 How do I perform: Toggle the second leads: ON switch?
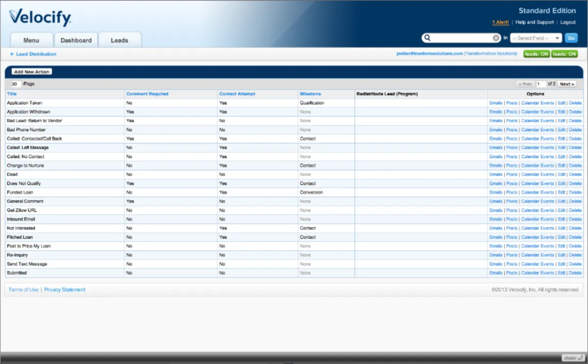564,54
